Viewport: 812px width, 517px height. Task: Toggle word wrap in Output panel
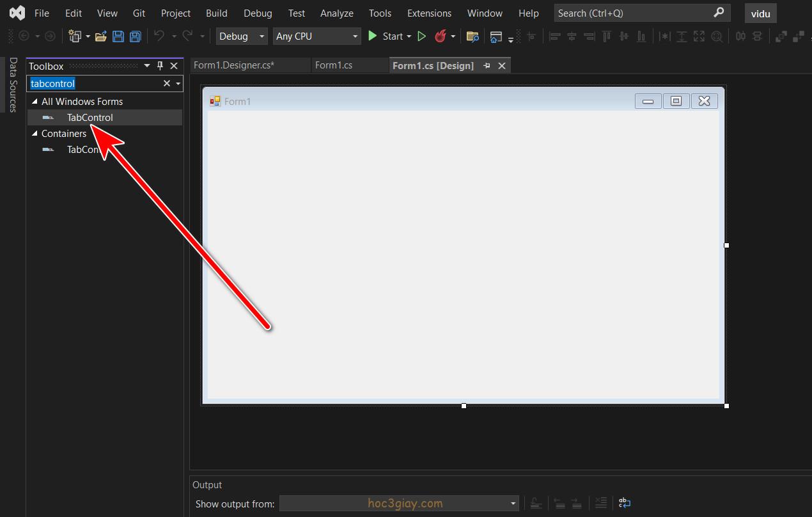point(625,504)
